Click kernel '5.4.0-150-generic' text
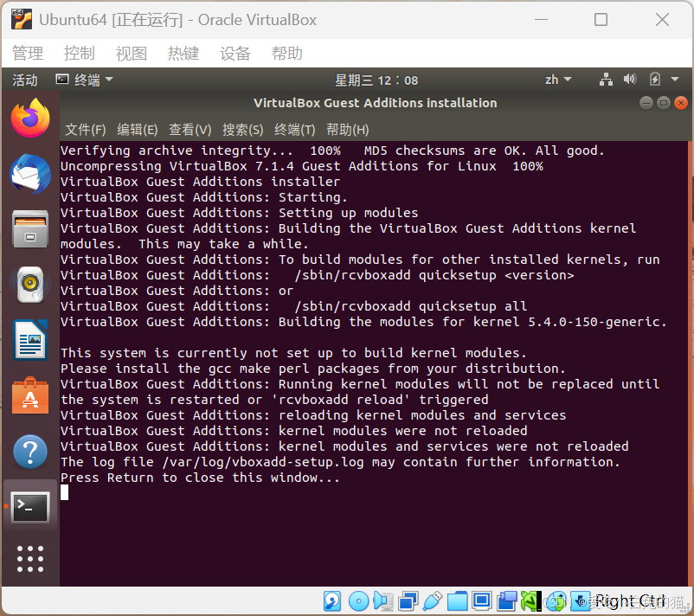The image size is (694, 616). pyautogui.click(x=594, y=322)
